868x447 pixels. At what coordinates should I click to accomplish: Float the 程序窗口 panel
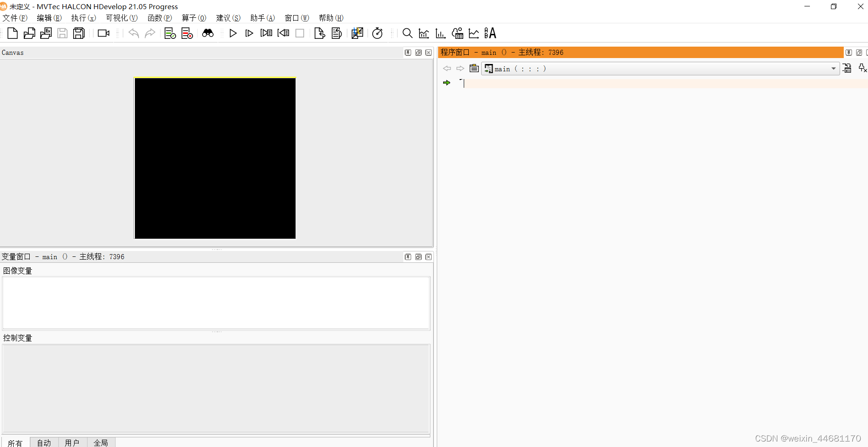(859, 53)
